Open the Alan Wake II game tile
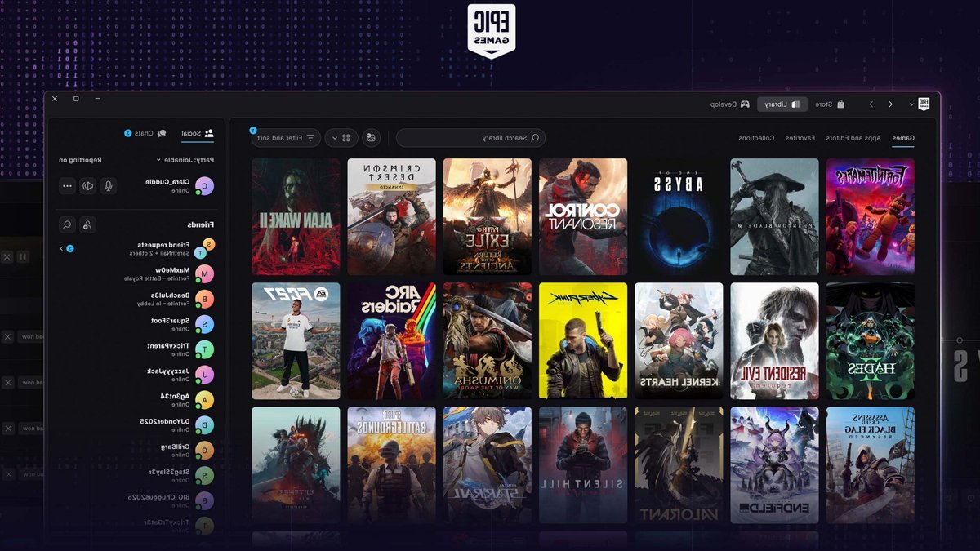This screenshot has height=551, width=980. 296,216
